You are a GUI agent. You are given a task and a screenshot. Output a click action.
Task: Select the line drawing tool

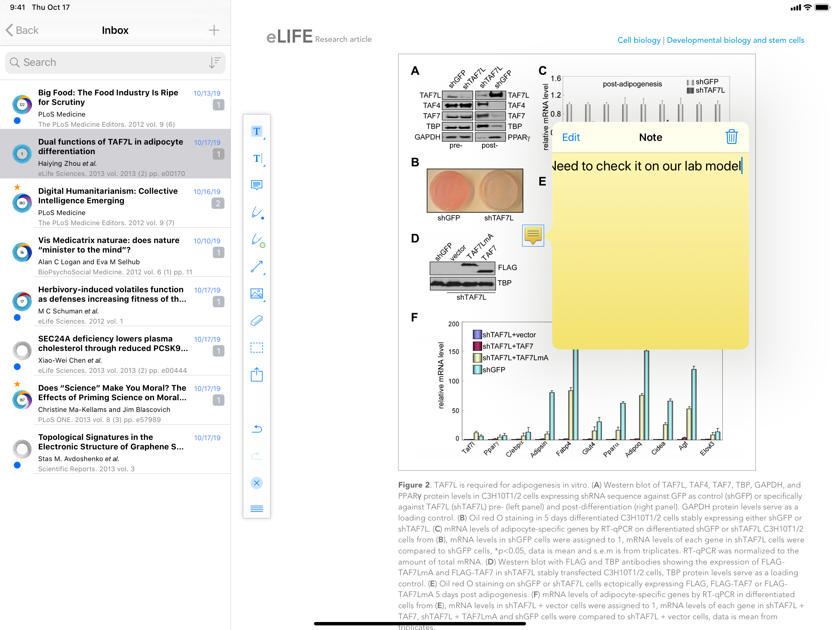257,267
